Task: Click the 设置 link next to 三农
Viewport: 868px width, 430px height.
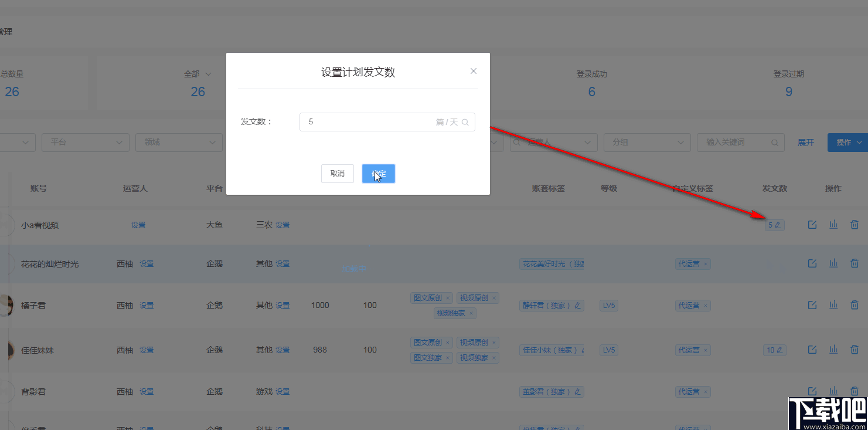Action: (283, 225)
